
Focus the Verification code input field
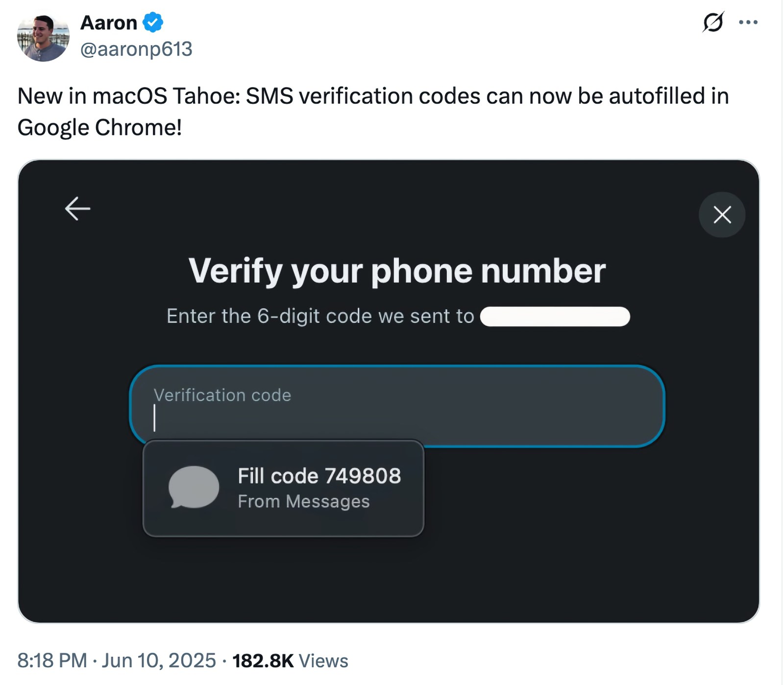[397, 406]
